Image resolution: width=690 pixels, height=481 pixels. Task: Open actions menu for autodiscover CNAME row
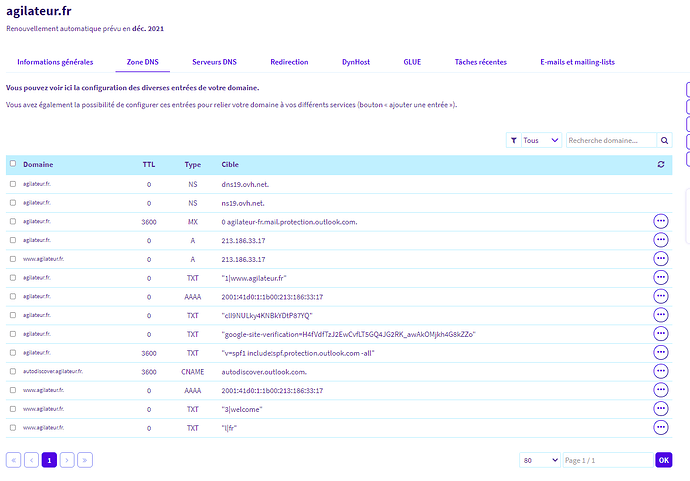click(x=661, y=371)
